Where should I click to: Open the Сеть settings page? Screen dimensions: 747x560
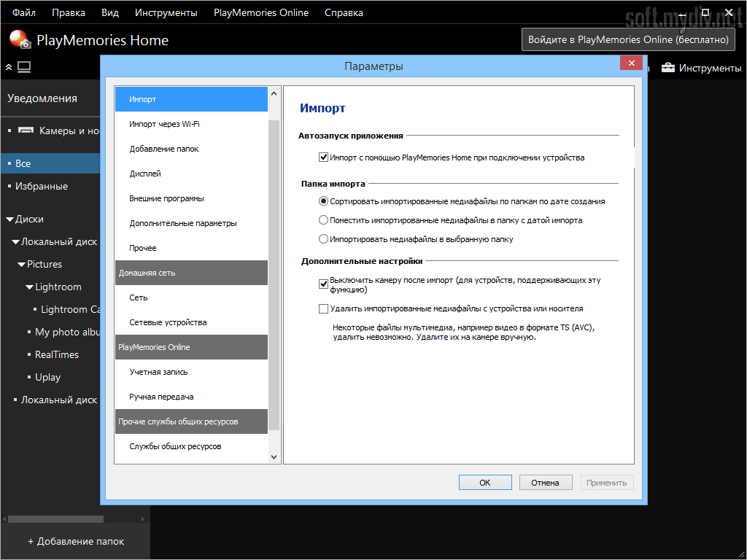(x=191, y=297)
